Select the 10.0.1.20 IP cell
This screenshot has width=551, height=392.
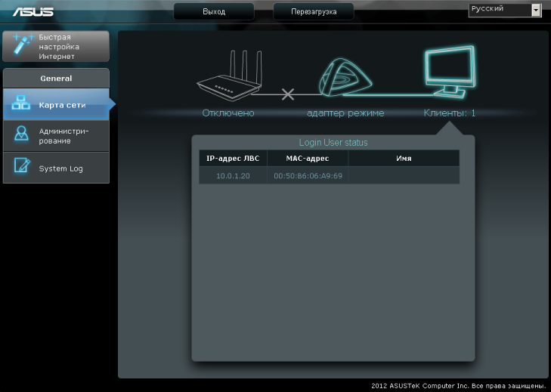click(x=233, y=176)
